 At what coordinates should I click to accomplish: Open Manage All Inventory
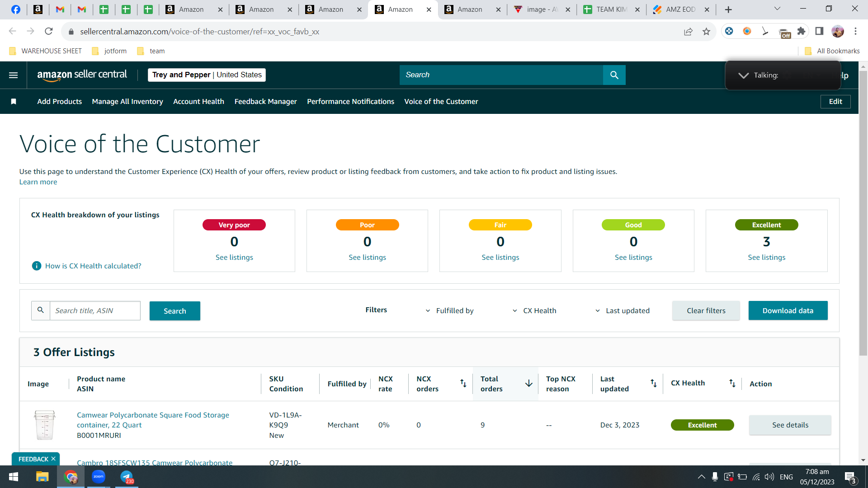(127, 102)
